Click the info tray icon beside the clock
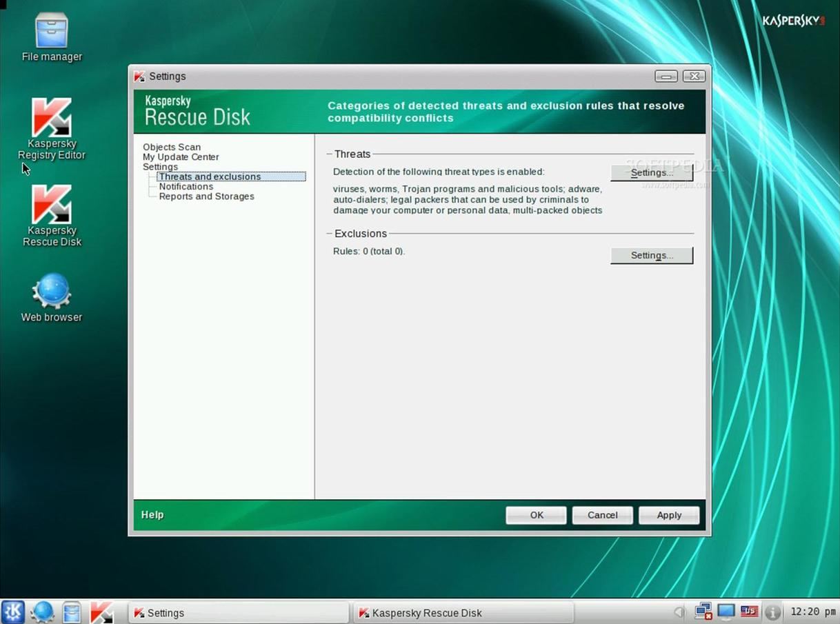The image size is (840, 624). (x=773, y=612)
